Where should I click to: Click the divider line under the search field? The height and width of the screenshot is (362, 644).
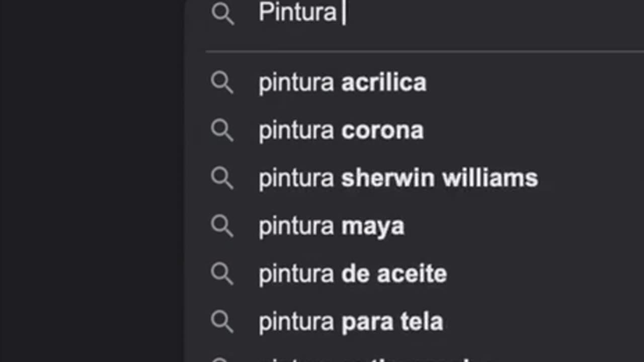point(423,51)
